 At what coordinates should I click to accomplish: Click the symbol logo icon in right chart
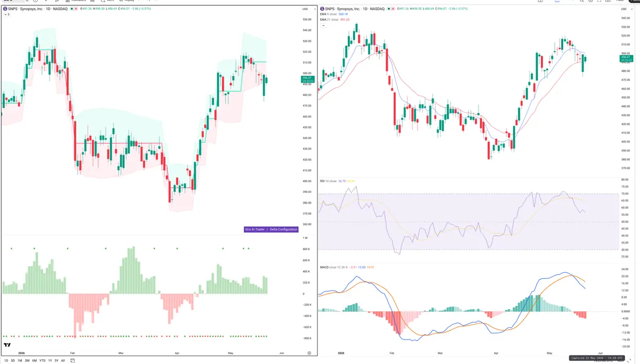point(323,9)
